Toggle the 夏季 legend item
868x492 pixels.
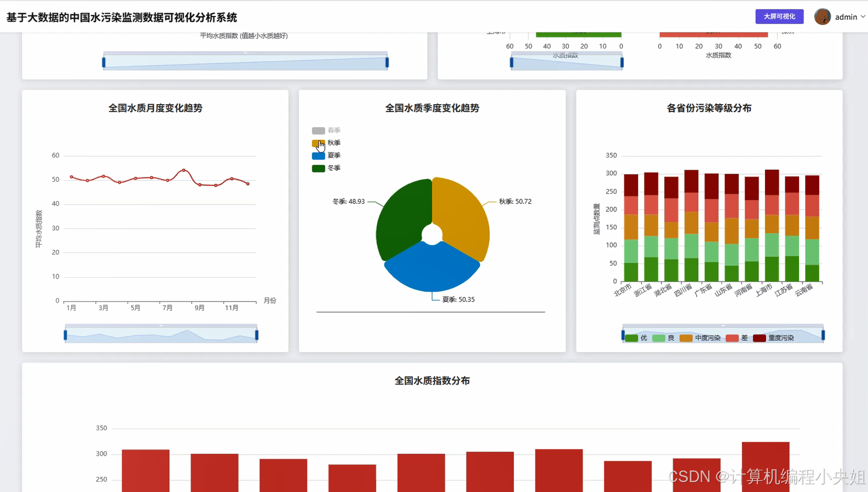click(x=326, y=155)
